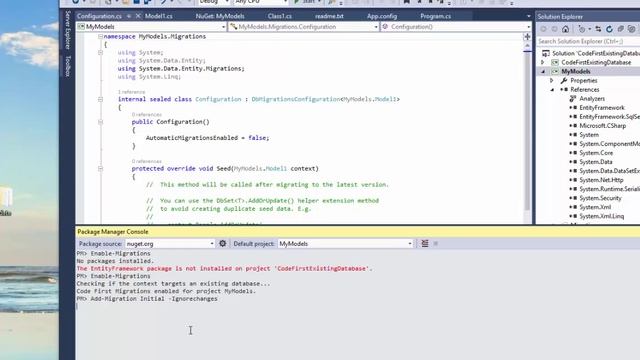The width and height of the screenshot is (640, 360).
Task: Collapse the namespace MyModels.Migrations block
Action: (x=100, y=36)
